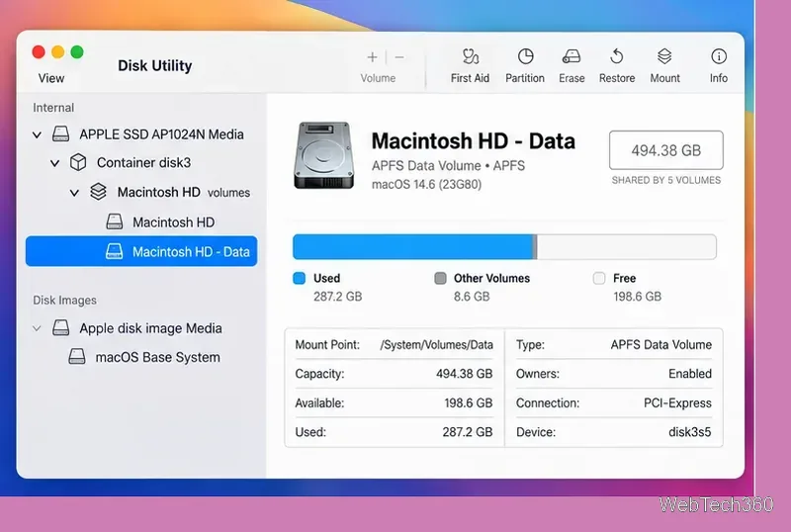Click the macOS Base System drive icon

pyautogui.click(x=77, y=357)
